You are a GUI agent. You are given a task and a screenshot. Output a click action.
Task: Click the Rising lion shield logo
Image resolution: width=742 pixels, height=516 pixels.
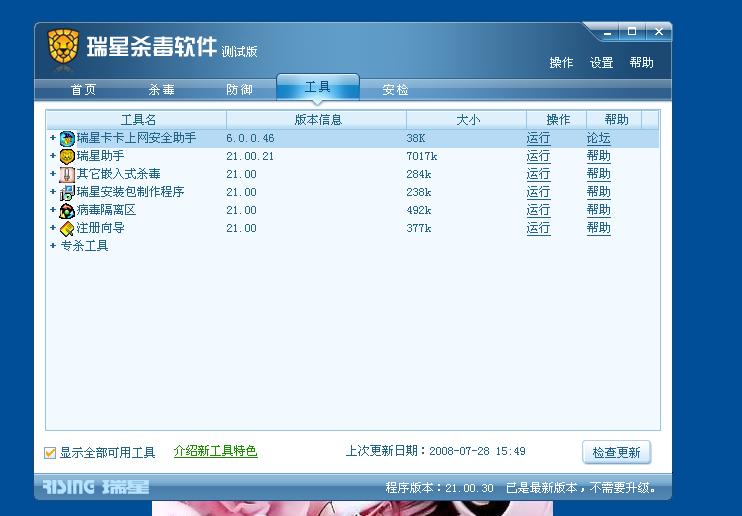63,46
